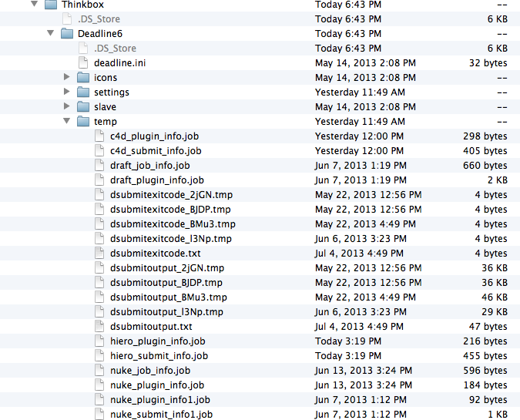The height and width of the screenshot is (420, 520).
Task: Select nuke_job_info.job in the list
Action: coord(149,371)
